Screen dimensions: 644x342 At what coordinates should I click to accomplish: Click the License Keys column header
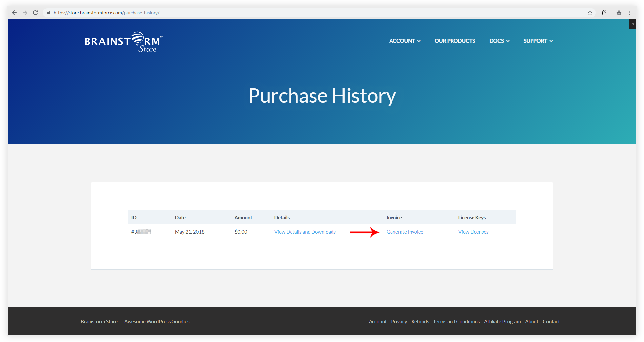coord(472,217)
